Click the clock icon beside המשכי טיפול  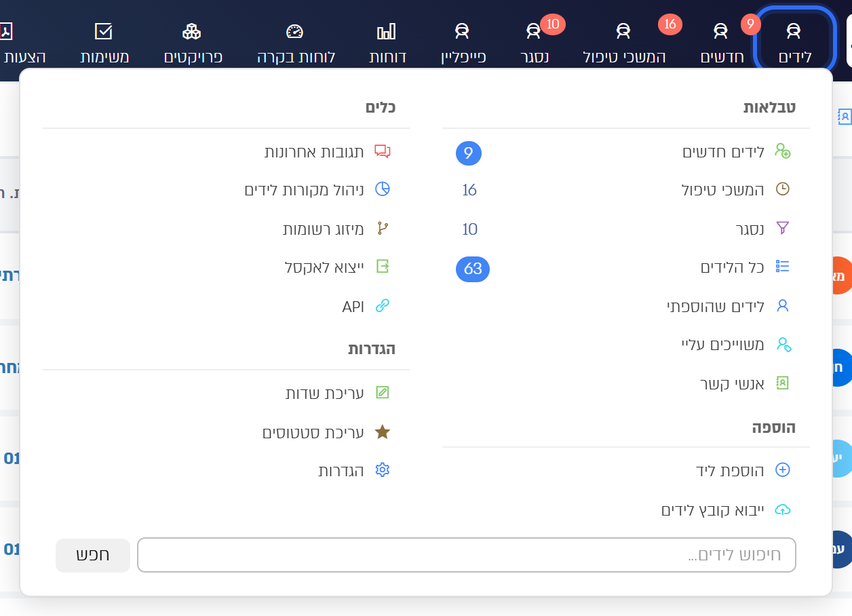point(783,189)
